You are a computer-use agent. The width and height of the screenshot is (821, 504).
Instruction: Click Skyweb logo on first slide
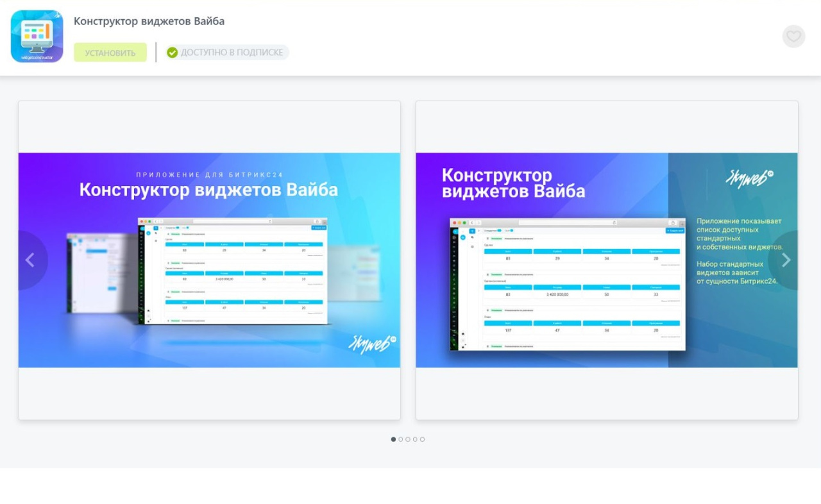click(x=371, y=343)
